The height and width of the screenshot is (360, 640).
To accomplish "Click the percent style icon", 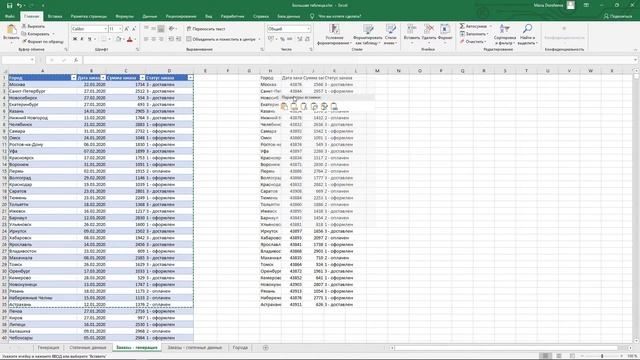I will [282, 39].
